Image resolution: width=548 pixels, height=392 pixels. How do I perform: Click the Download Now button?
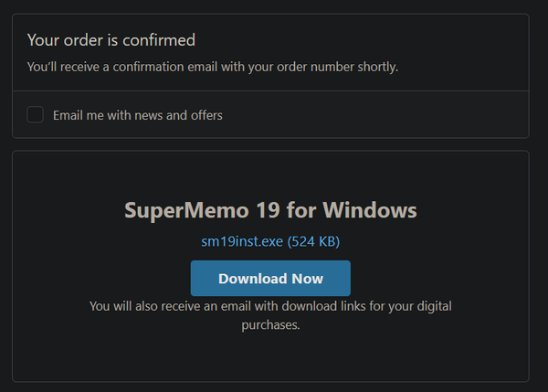tap(270, 278)
